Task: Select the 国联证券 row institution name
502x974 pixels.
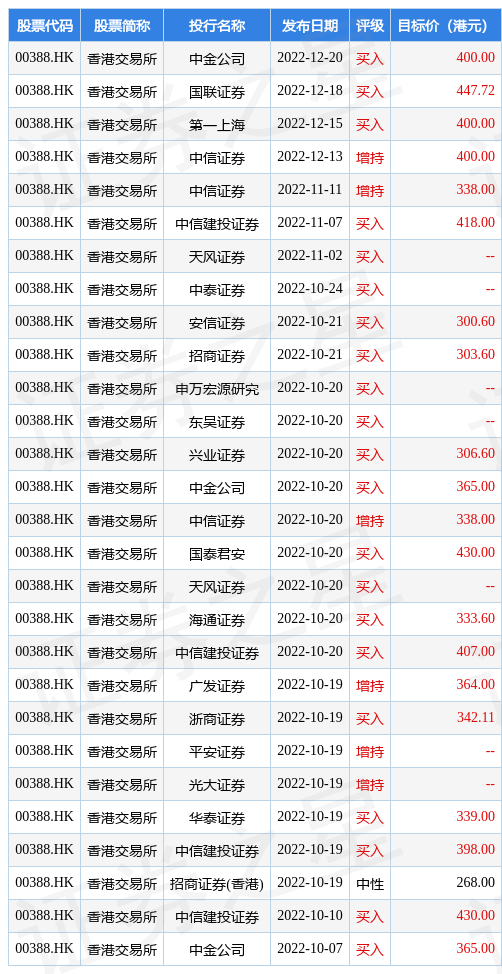Action: [217, 92]
